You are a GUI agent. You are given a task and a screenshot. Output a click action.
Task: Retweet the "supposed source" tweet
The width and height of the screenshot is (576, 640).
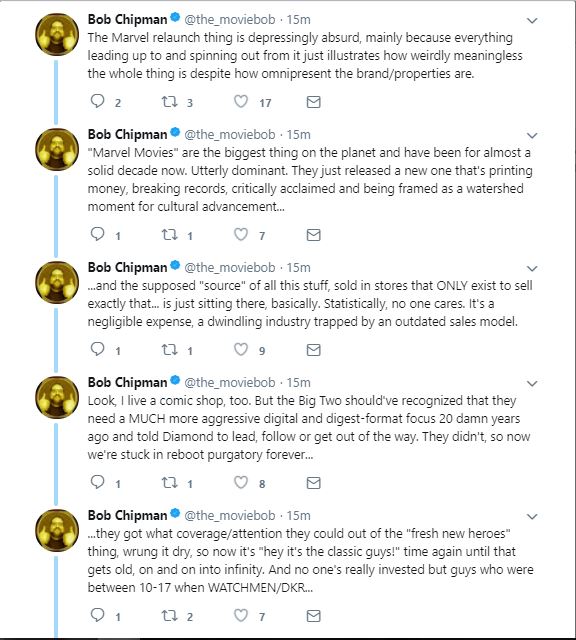tap(169, 350)
